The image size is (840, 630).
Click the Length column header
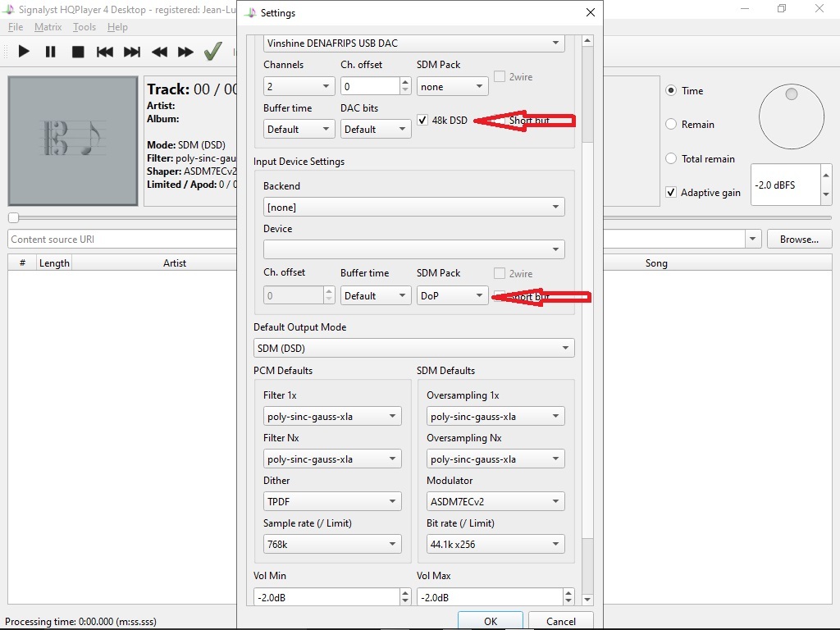coord(54,263)
